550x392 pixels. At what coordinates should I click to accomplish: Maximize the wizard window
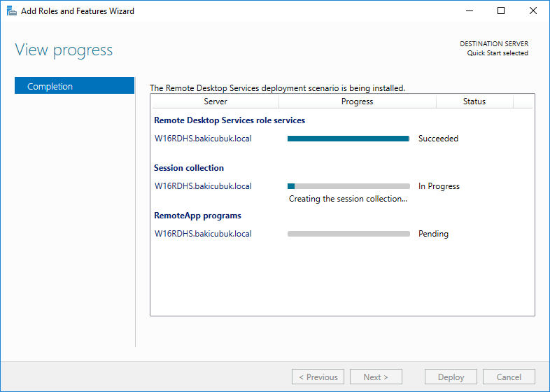tap(501, 11)
